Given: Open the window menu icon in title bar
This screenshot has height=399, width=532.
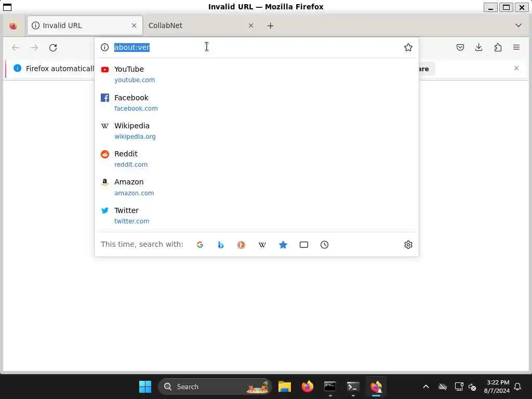Looking at the screenshot, I should pos(7,7).
